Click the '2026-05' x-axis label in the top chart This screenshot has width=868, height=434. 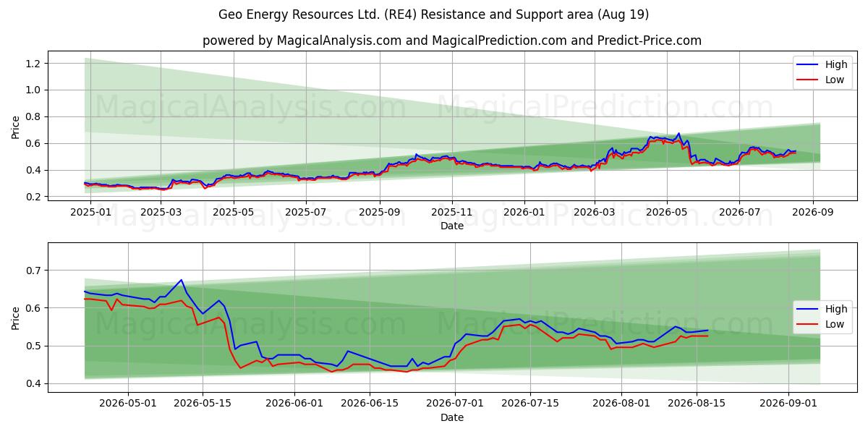click(x=667, y=213)
